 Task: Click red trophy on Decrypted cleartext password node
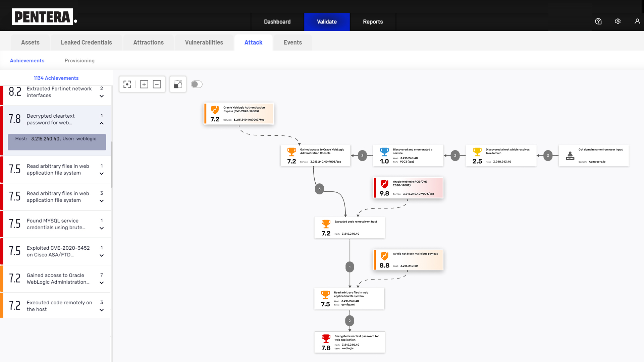click(x=326, y=338)
